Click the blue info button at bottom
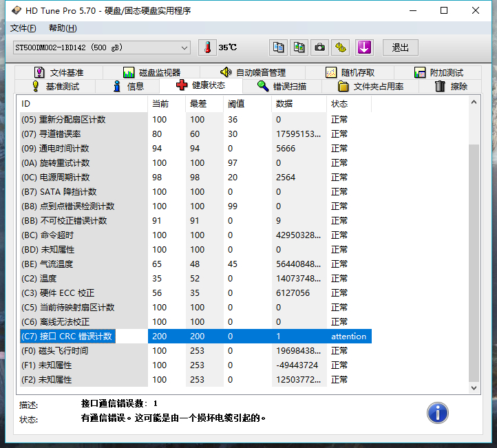Viewport: 497px width, 448px height. [x=437, y=413]
